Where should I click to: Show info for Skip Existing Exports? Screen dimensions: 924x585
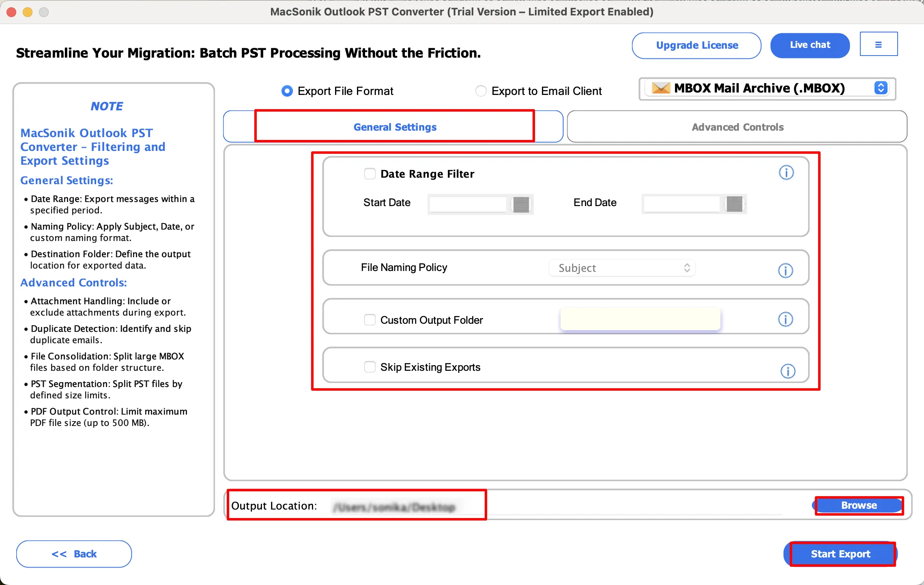pyautogui.click(x=788, y=371)
